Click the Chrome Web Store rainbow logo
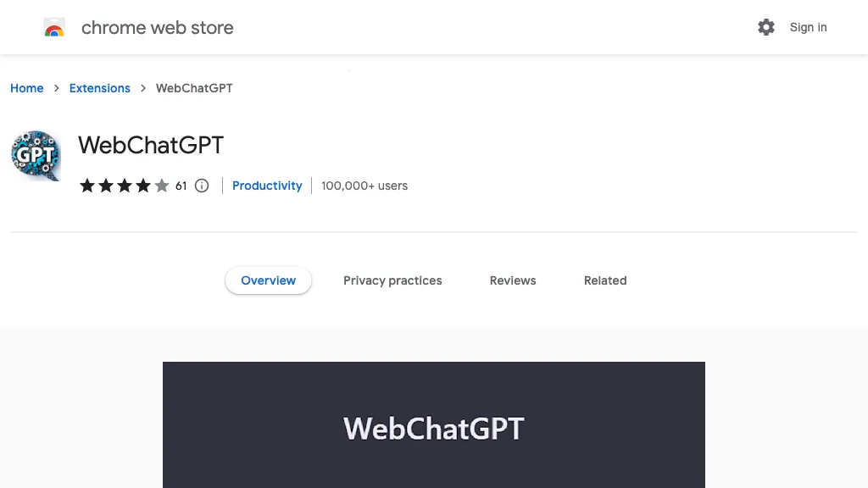Image resolution: width=868 pixels, height=488 pixels. click(x=54, y=28)
